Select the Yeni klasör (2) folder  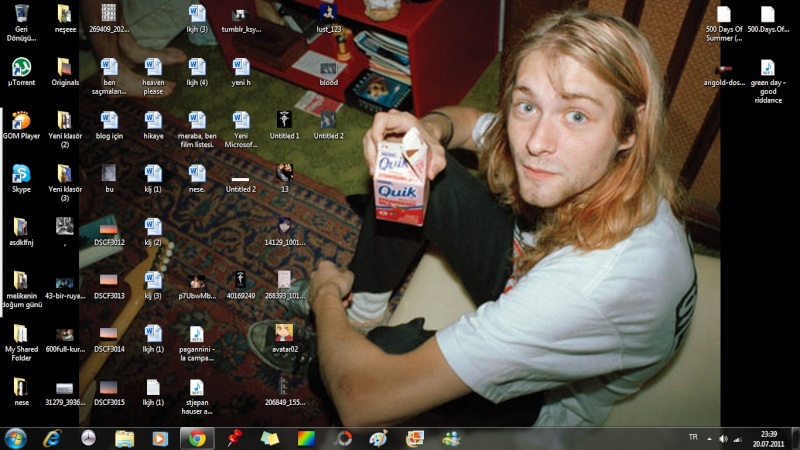coord(65,130)
